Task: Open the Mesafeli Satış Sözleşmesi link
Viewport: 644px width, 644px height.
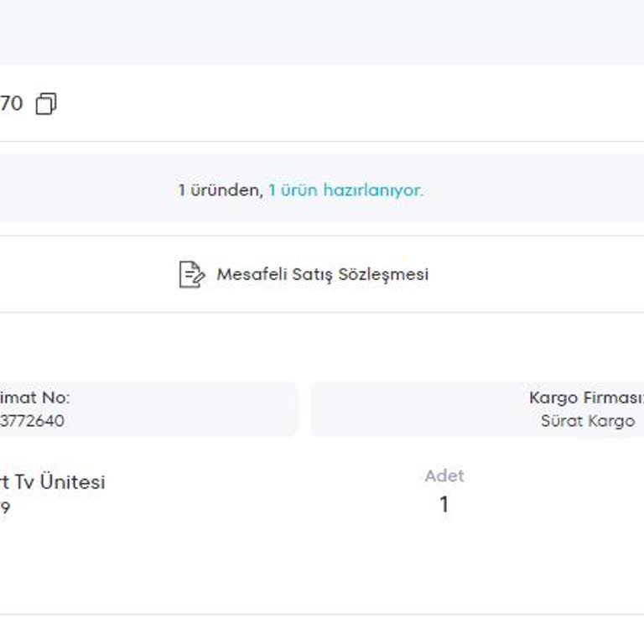Action: pos(322,274)
